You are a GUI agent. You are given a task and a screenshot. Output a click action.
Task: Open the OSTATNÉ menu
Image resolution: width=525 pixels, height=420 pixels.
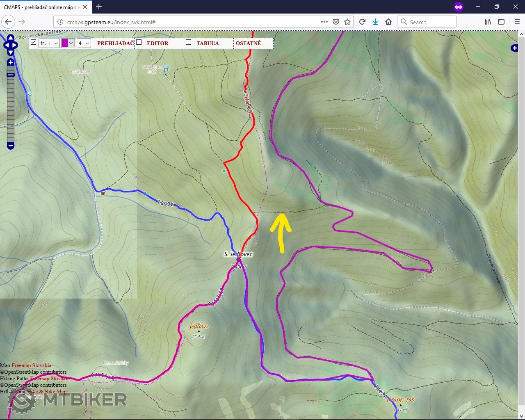pos(248,43)
